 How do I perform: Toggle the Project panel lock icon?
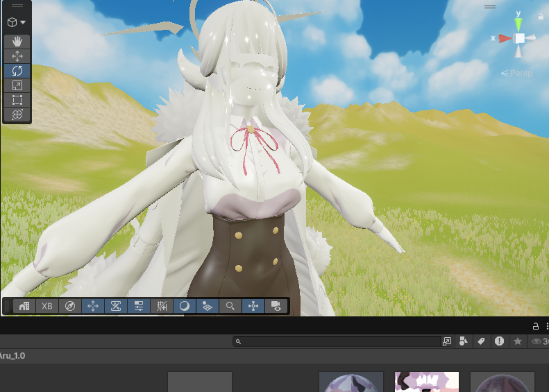[x=535, y=326]
